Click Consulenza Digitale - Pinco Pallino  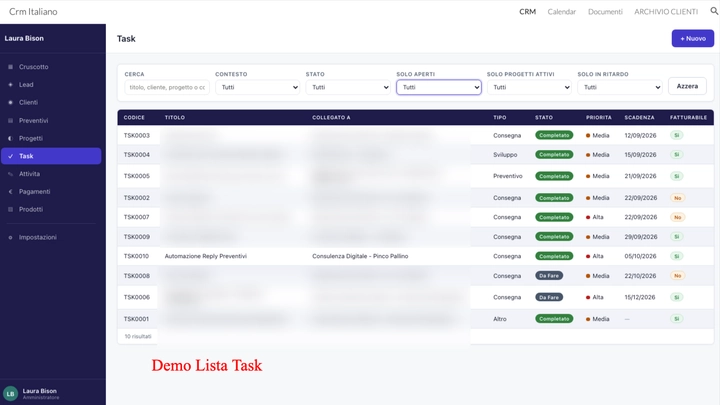point(360,256)
